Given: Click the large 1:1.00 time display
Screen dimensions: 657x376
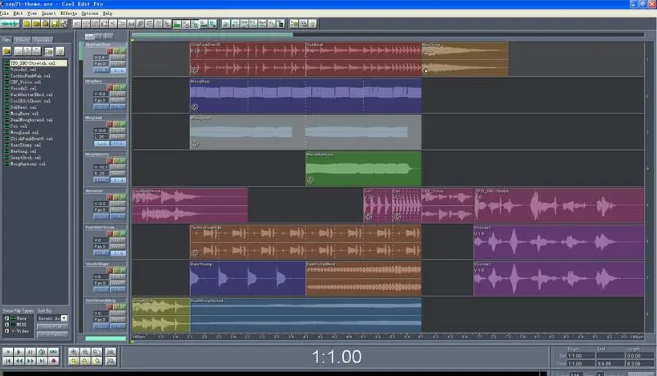Looking at the screenshot, I should pyautogui.click(x=336, y=357).
